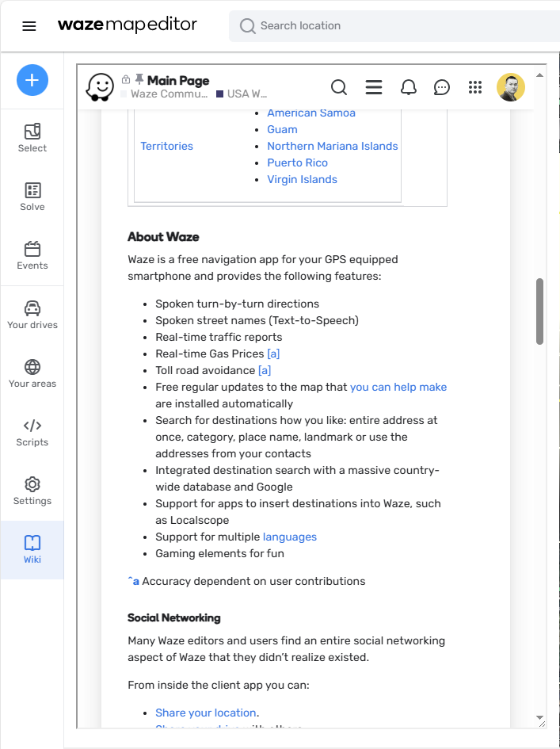Click the Search location field
The image size is (560, 749).
click(396, 26)
